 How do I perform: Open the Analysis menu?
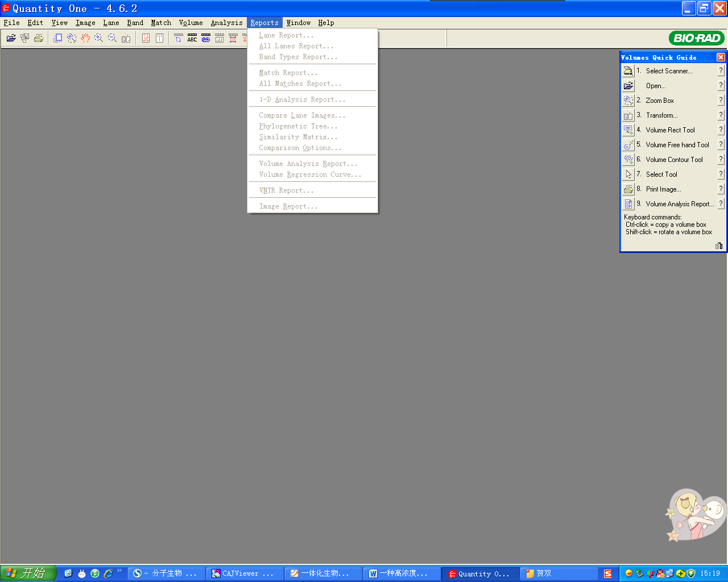click(x=226, y=23)
